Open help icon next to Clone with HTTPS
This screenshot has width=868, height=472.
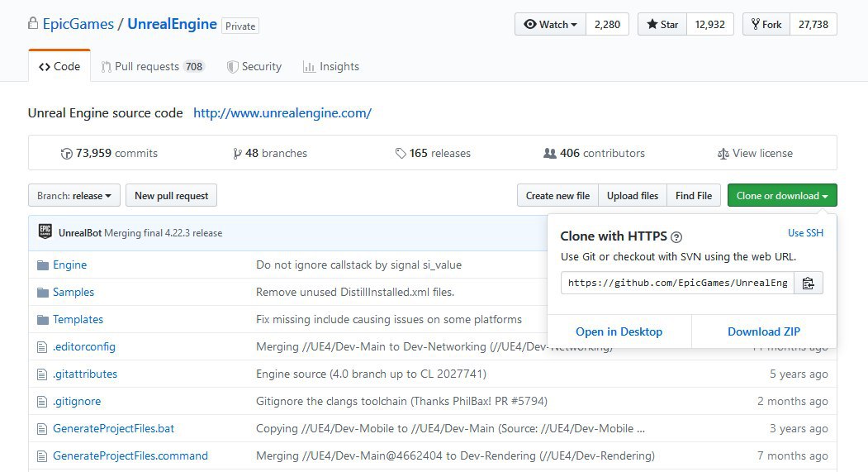pyautogui.click(x=676, y=237)
